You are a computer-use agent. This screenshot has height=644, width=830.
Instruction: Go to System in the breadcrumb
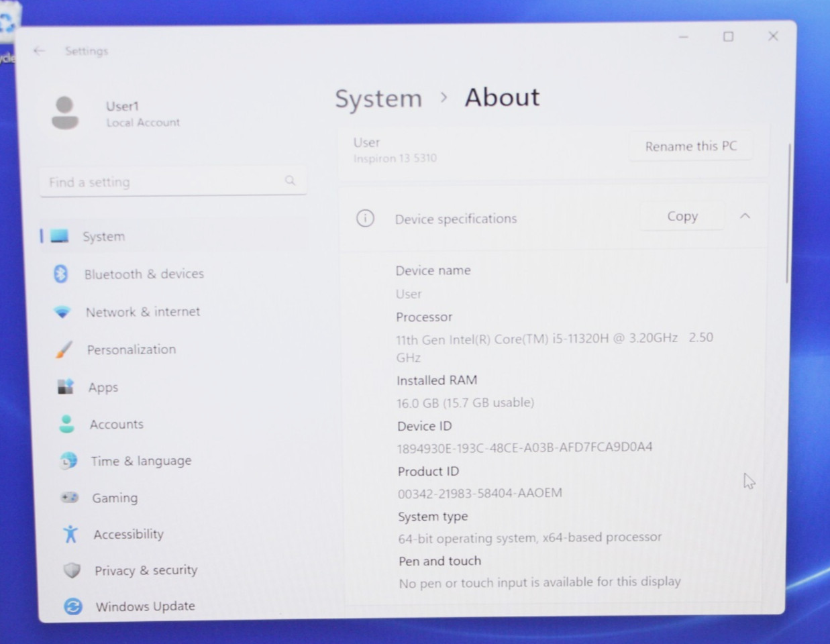pos(378,99)
